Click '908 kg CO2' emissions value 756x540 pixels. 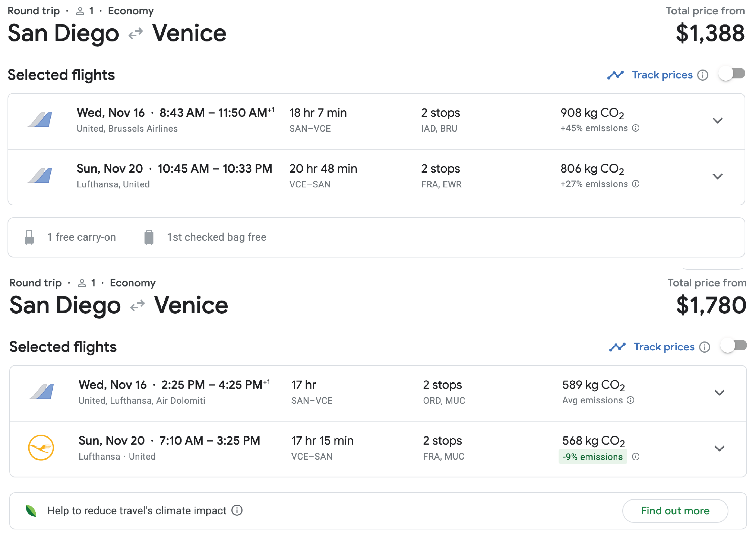point(592,113)
